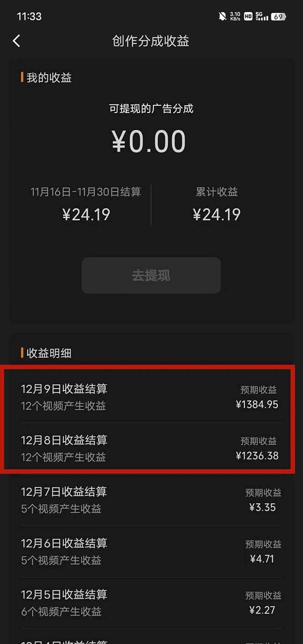Screen dimensions: 303x644
Task: Tap the 累计收益 total earnings figure
Action: (x=217, y=215)
